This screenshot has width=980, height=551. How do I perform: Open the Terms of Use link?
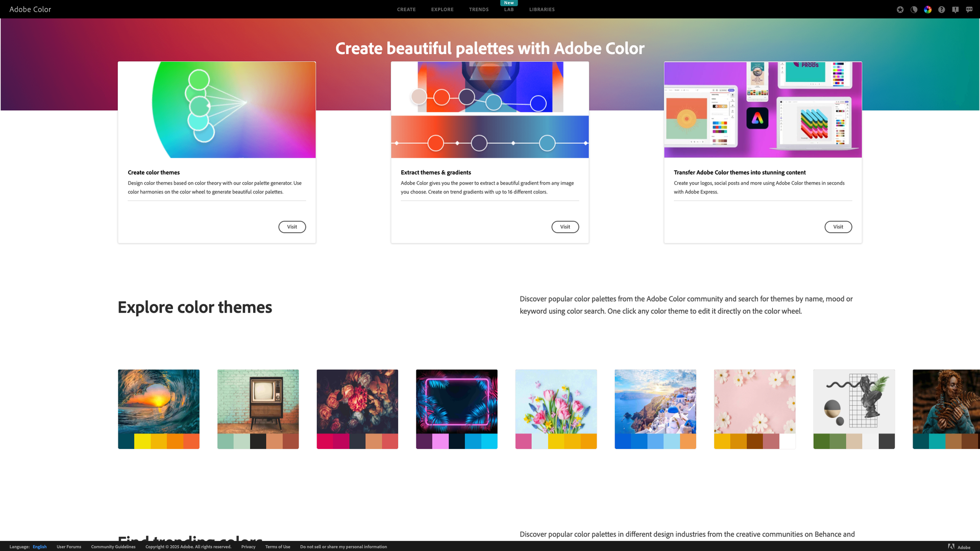277,546
